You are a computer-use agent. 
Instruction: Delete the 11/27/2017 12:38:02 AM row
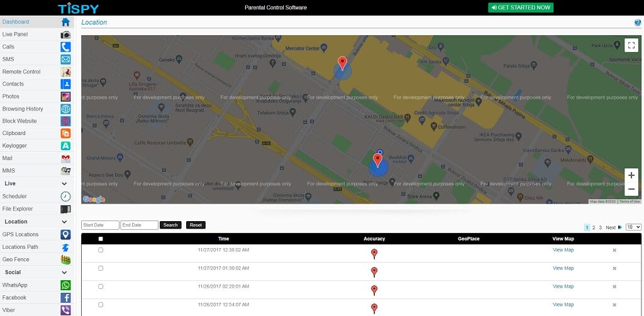614,250
